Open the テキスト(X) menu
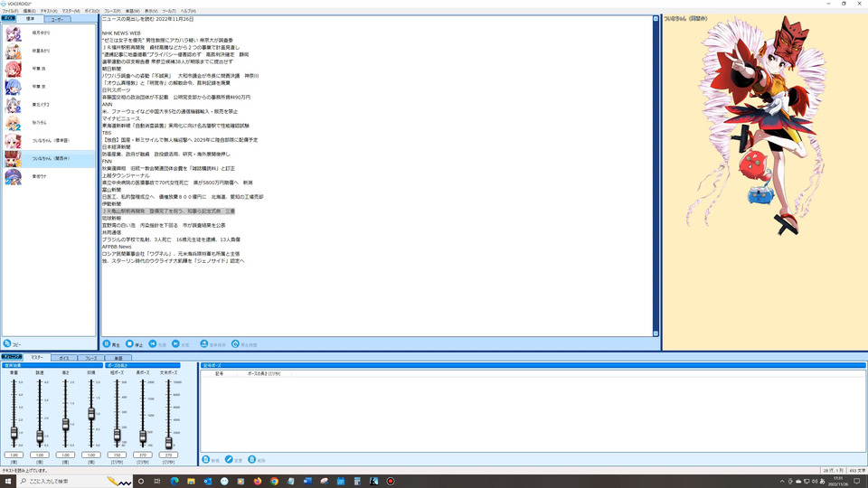This screenshot has height=488, width=868. [49, 11]
